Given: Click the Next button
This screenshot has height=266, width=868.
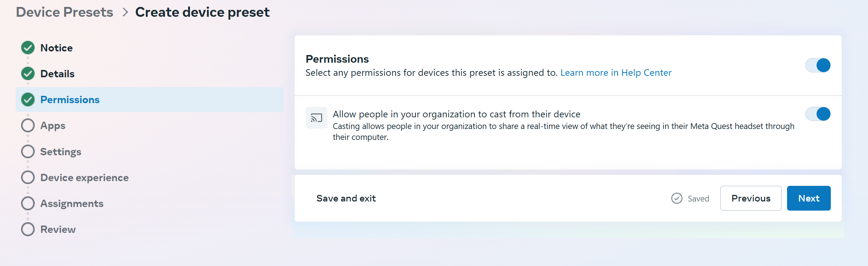Looking at the screenshot, I should 809,198.
